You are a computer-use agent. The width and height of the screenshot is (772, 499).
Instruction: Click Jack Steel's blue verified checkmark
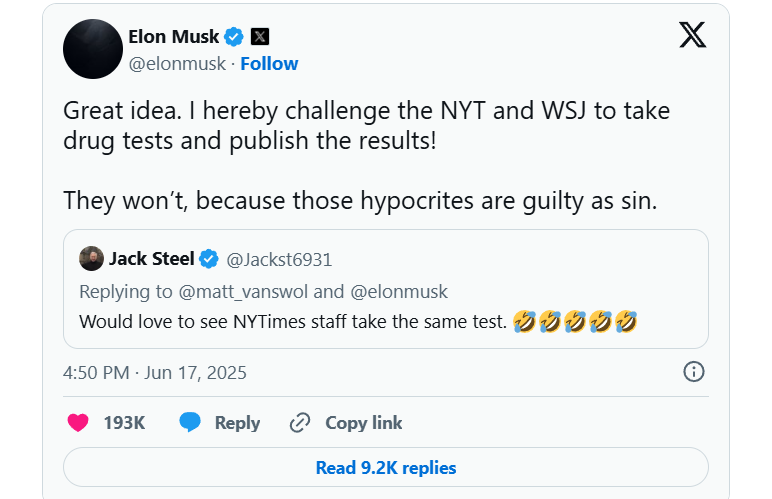click(209, 260)
